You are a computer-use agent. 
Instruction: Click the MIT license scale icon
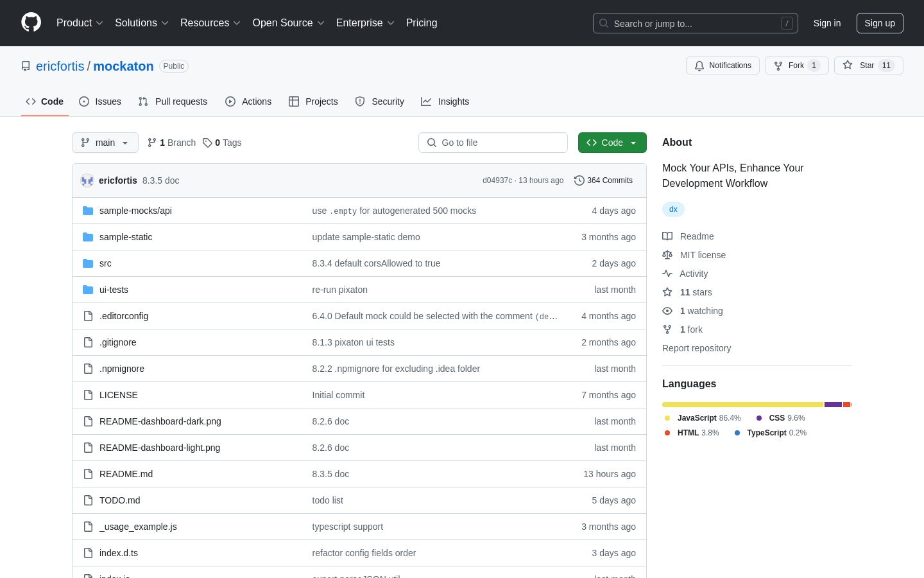click(x=667, y=255)
